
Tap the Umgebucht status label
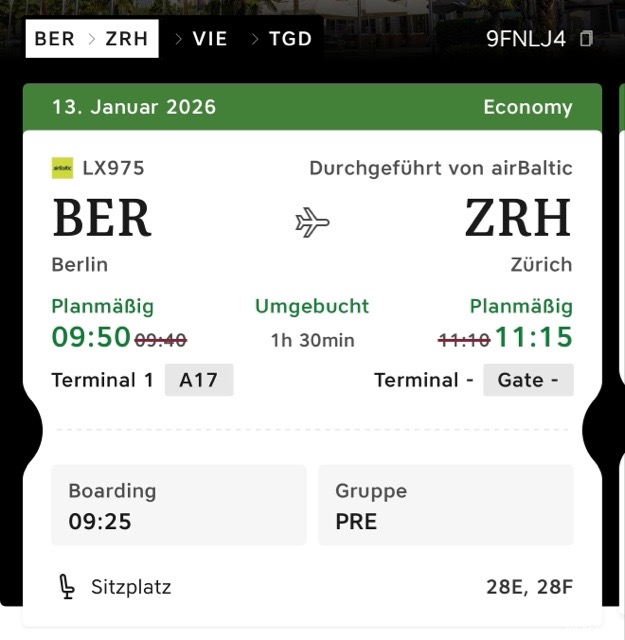pos(312,306)
